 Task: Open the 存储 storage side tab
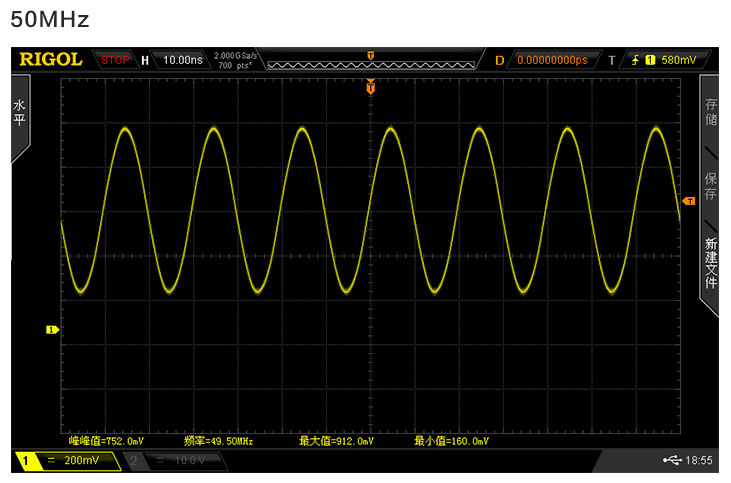tap(710, 112)
